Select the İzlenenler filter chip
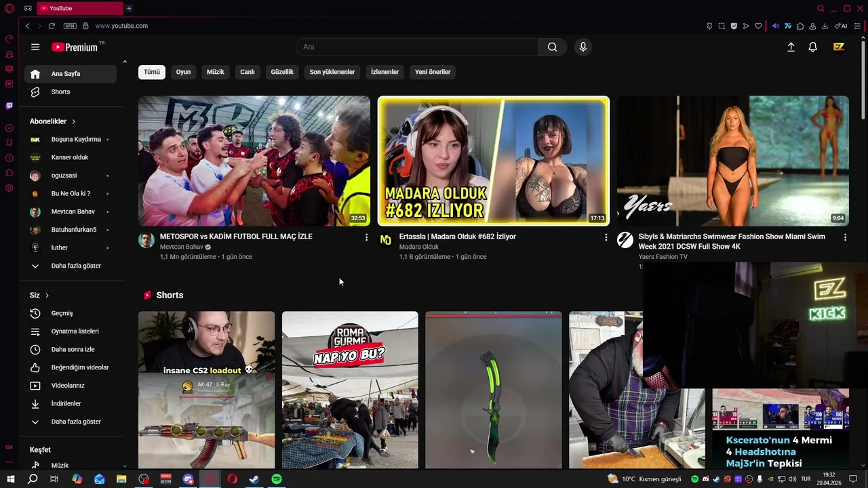The height and width of the screenshot is (488, 868). click(x=384, y=72)
